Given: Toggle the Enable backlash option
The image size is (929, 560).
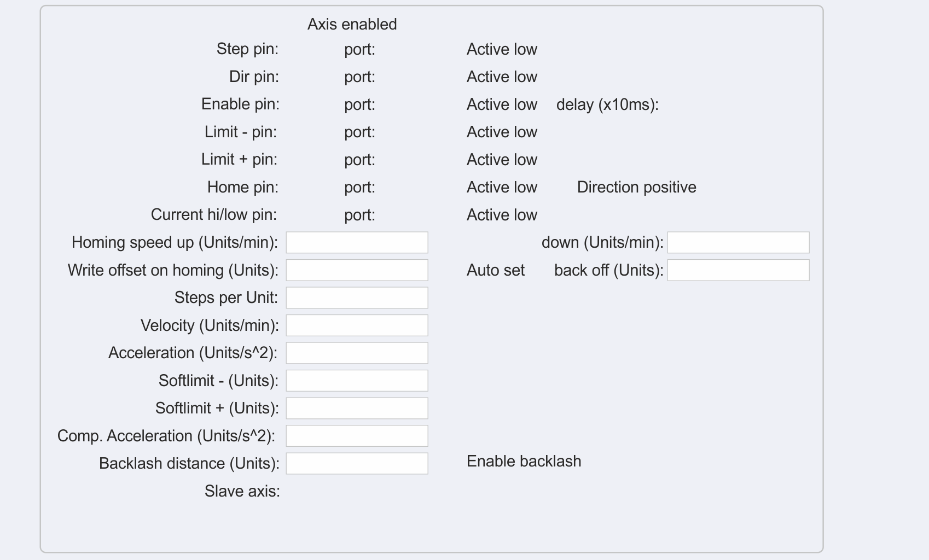Looking at the screenshot, I should pos(524,461).
